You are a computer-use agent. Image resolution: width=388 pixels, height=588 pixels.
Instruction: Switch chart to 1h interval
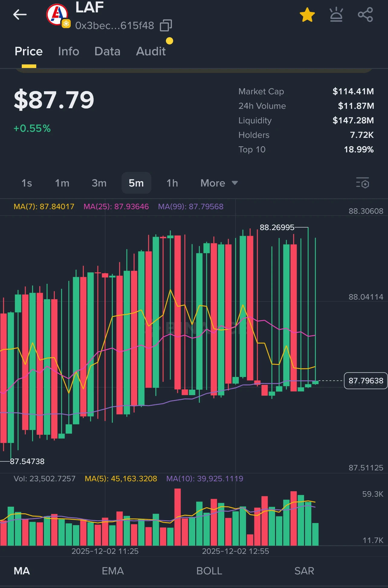tap(172, 183)
